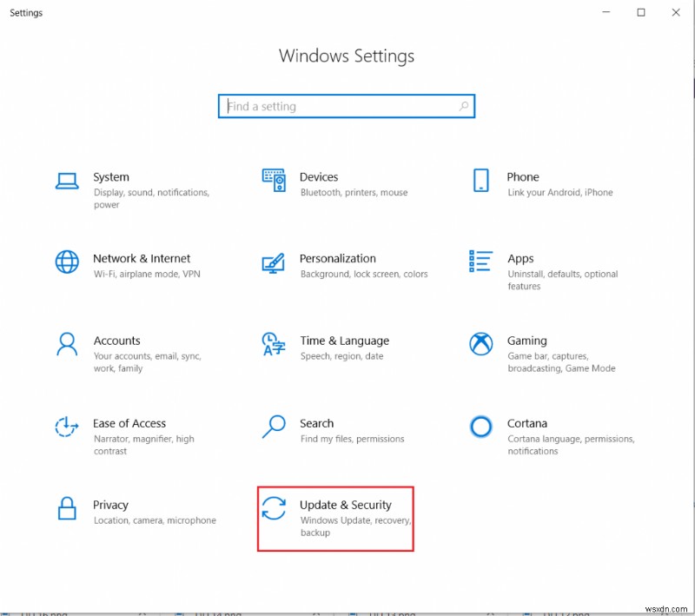Click the Personalization brush icon
Viewport: 695px width, 616px height.
click(275, 262)
